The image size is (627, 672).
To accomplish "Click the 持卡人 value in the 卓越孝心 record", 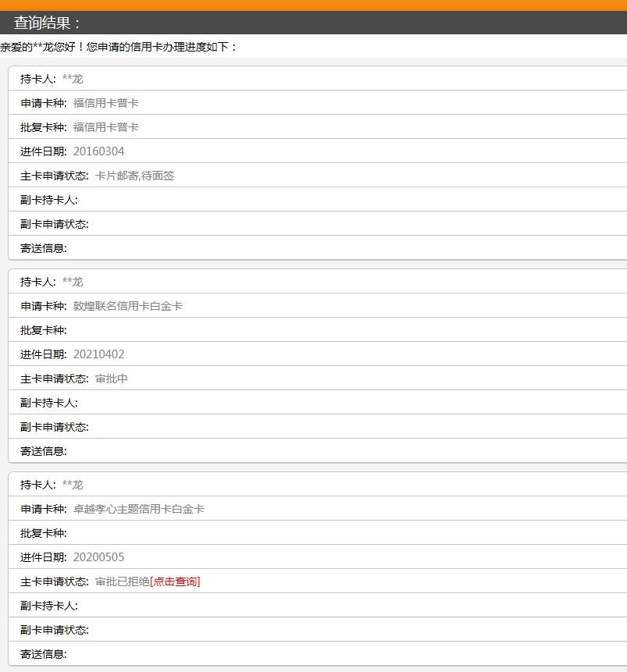I will pyautogui.click(x=73, y=485).
